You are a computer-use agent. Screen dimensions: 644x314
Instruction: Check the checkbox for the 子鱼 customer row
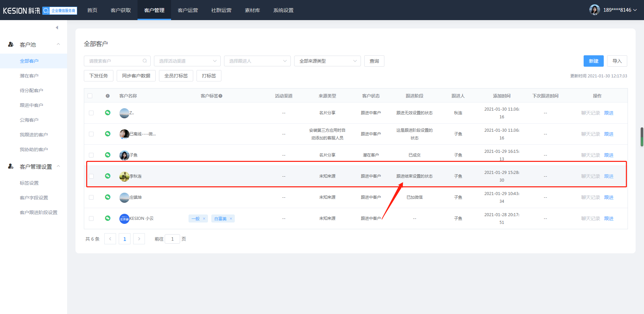click(91, 155)
